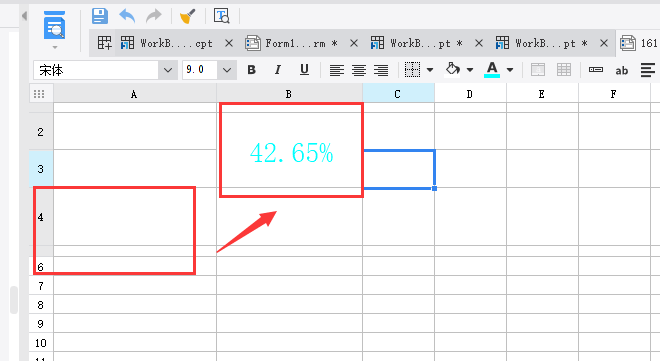Select column D header
This screenshot has height=361, width=660.
point(470,94)
